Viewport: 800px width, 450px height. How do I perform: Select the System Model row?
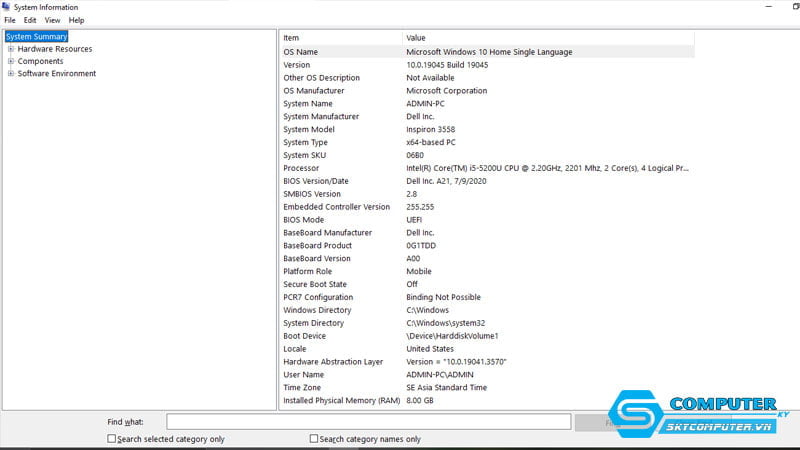point(488,130)
